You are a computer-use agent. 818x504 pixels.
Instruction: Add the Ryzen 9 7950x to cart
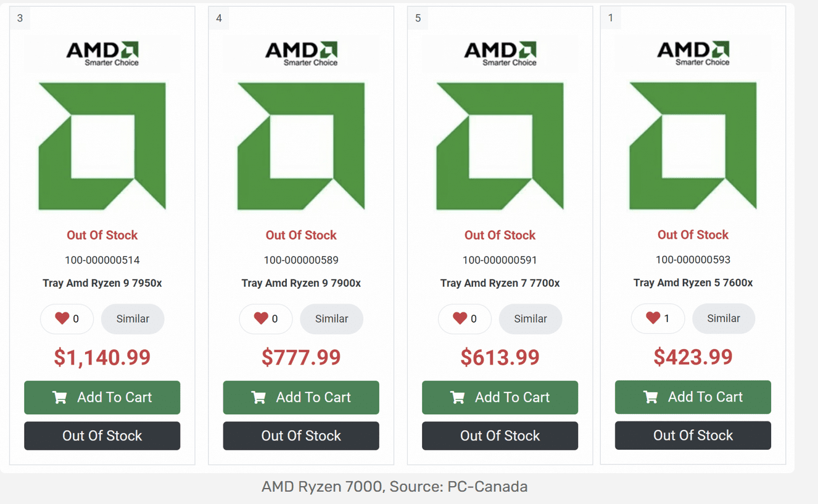tap(102, 397)
